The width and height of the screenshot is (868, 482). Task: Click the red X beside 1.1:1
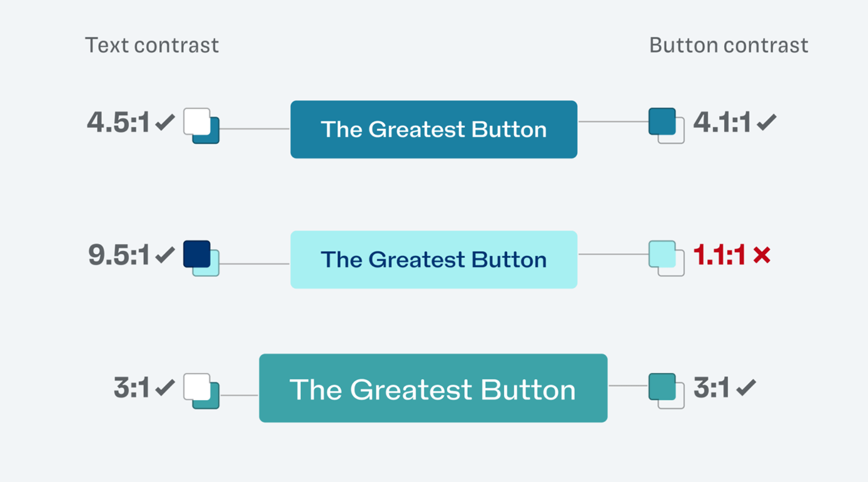point(762,255)
